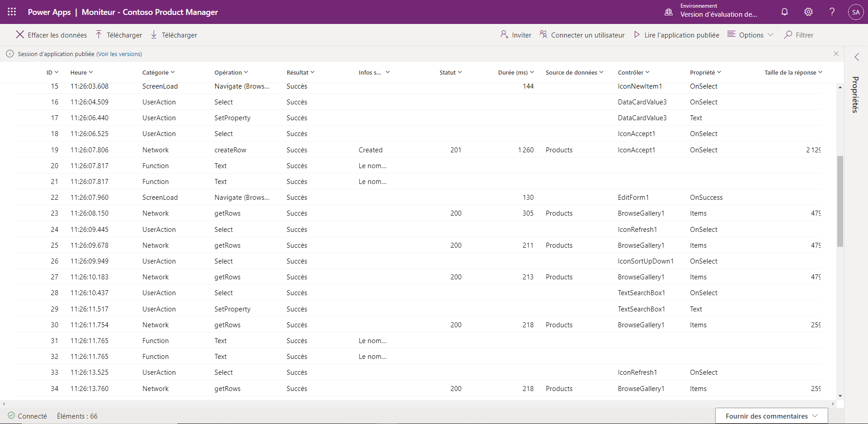Expand the Propriétés side panel chevron
This screenshot has width=868, height=424.
coord(856,57)
